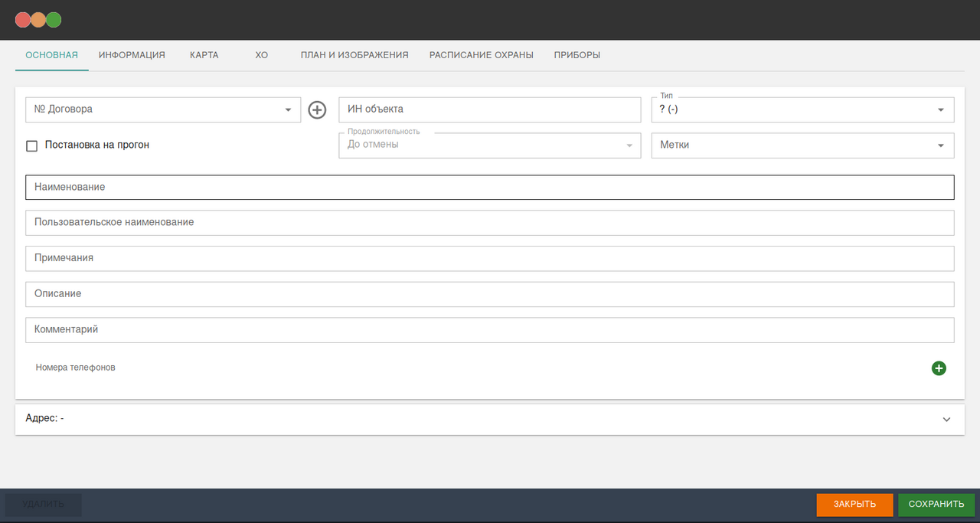Click the add contract plus icon
980x523 pixels.
point(317,110)
